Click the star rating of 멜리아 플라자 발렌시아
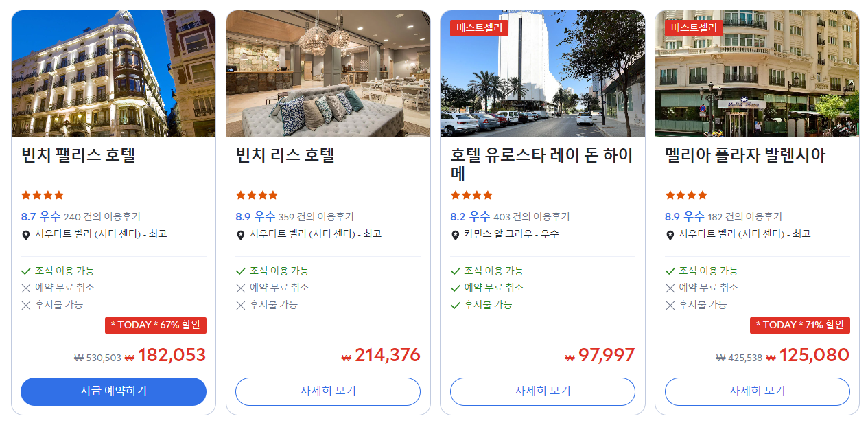The width and height of the screenshot is (868, 425). pyautogui.click(x=686, y=195)
